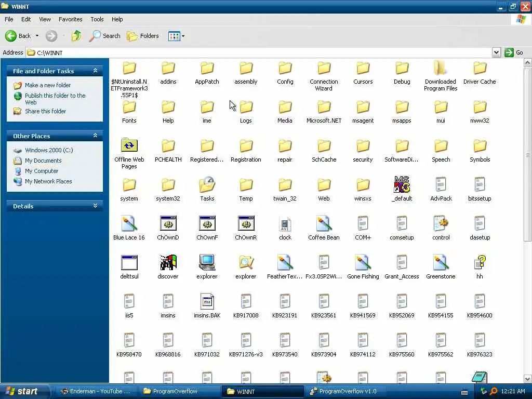Select the Greenstone bitmap icon

click(441, 262)
